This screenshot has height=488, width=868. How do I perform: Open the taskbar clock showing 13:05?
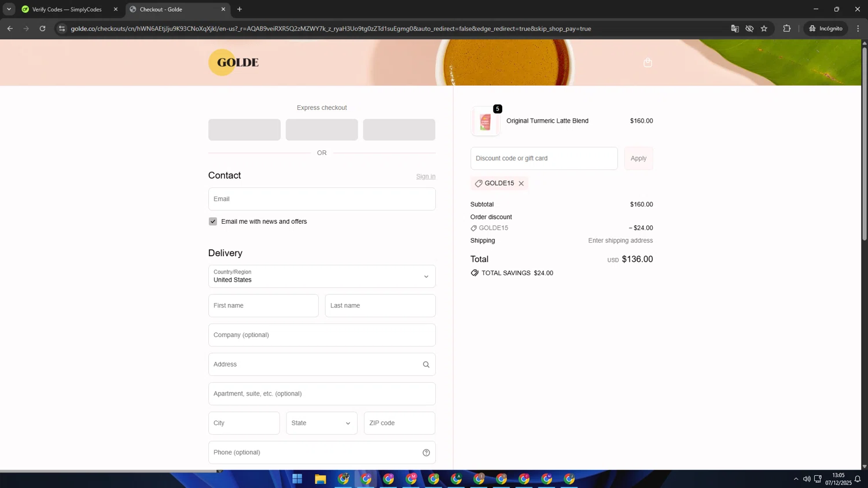pyautogui.click(x=838, y=479)
